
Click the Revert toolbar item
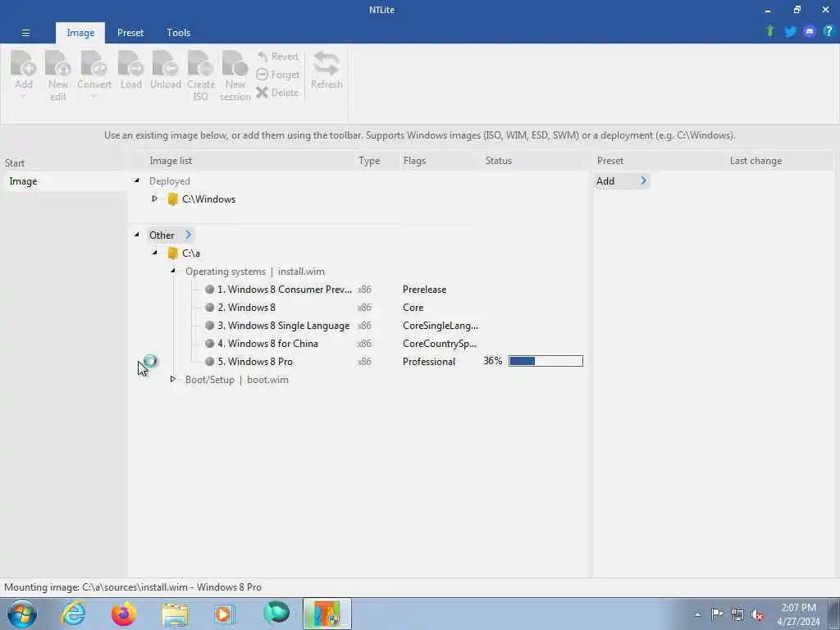point(278,57)
